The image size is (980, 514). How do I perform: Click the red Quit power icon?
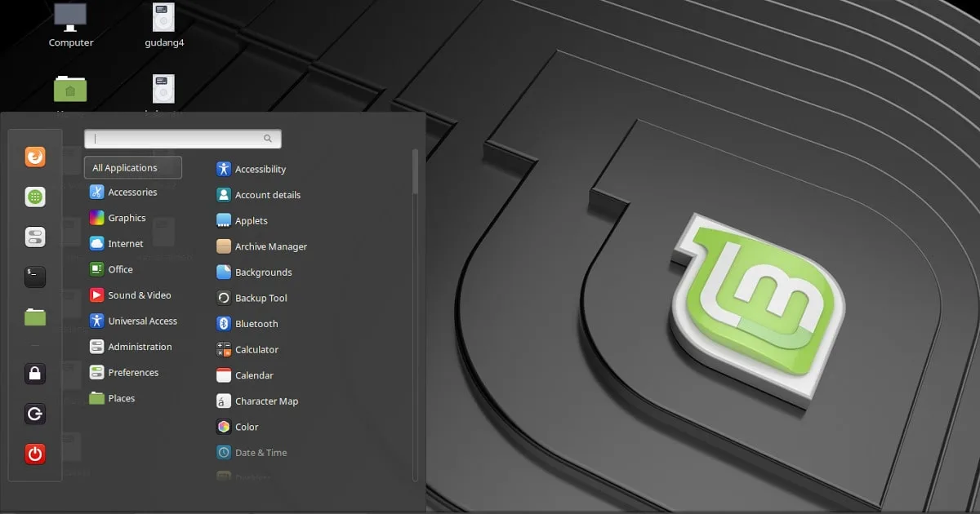pos(35,454)
